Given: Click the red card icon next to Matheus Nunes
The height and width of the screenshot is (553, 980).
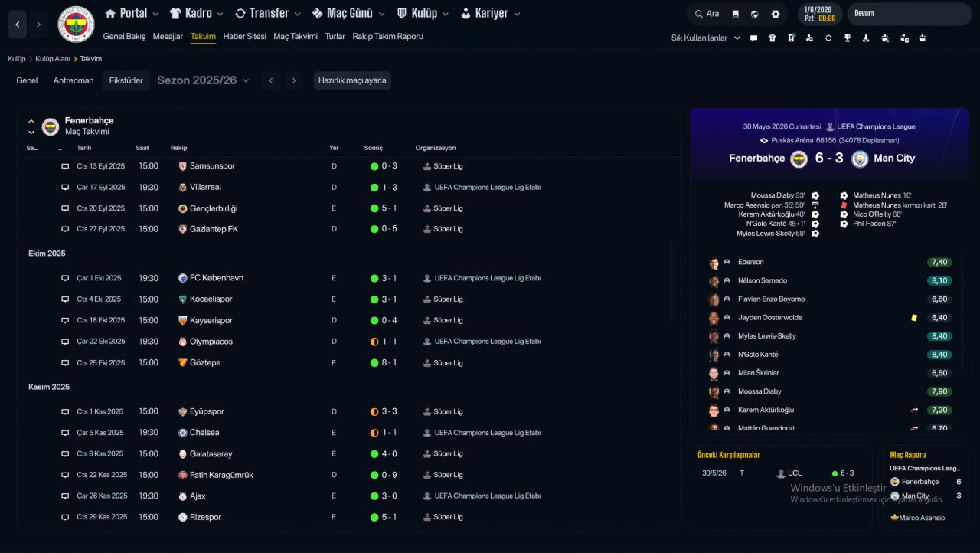Looking at the screenshot, I should point(844,205).
